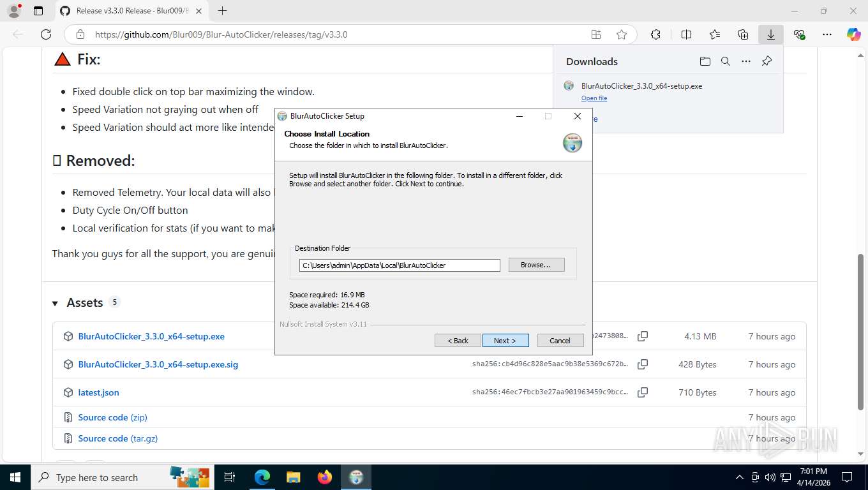
Task: Open Task View on the taskbar
Action: [x=230, y=477]
